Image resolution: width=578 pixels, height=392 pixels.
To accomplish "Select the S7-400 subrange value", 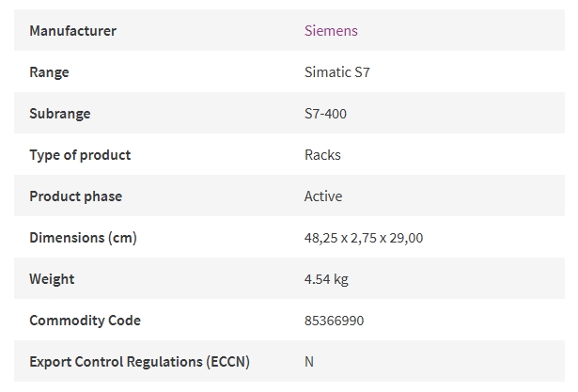I will [325, 114].
